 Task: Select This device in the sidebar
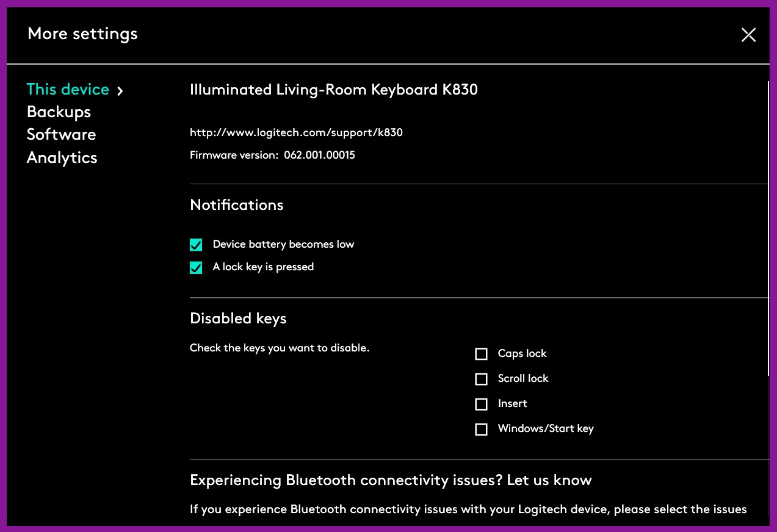(68, 90)
